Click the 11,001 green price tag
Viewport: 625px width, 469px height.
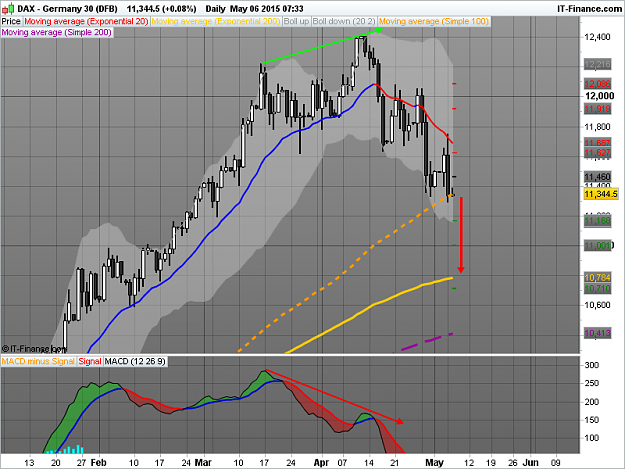coord(597,246)
